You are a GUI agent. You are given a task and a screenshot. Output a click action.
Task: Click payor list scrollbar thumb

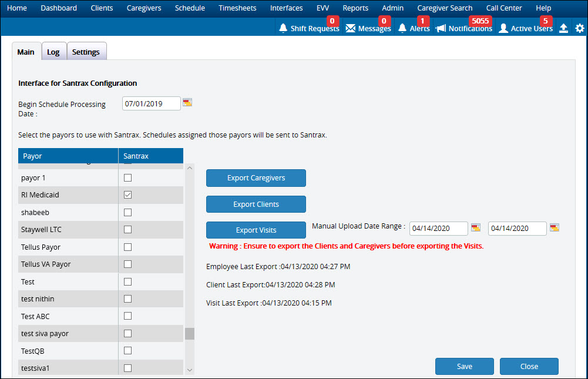(x=190, y=334)
